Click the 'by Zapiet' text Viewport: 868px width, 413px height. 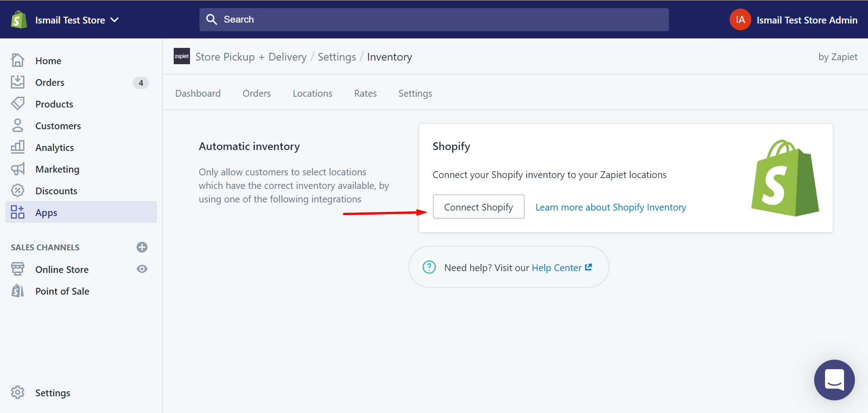pos(838,57)
